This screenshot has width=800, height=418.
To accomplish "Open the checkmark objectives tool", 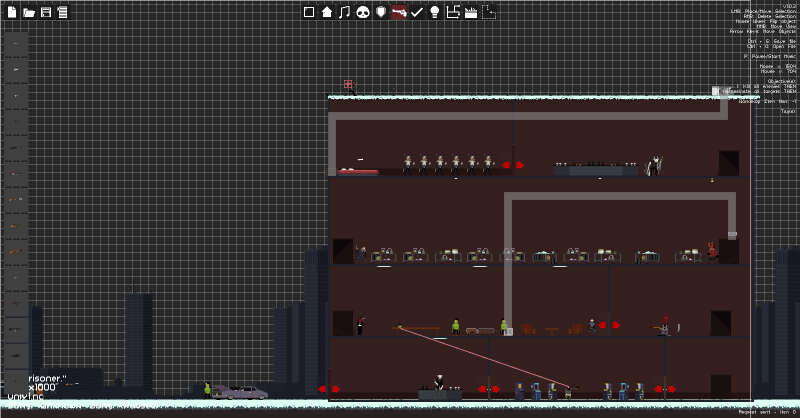I will pyautogui.click(x=416, y=12).
